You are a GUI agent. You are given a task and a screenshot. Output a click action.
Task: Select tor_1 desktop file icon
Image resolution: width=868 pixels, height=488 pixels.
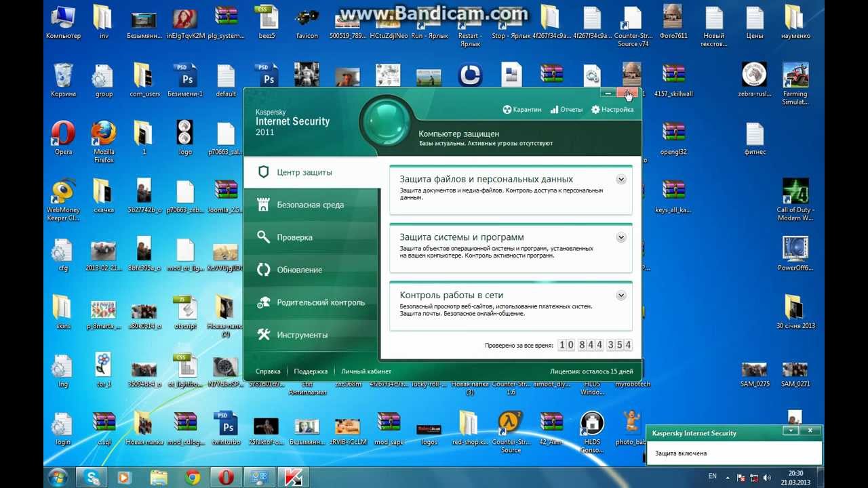[104, 370]
